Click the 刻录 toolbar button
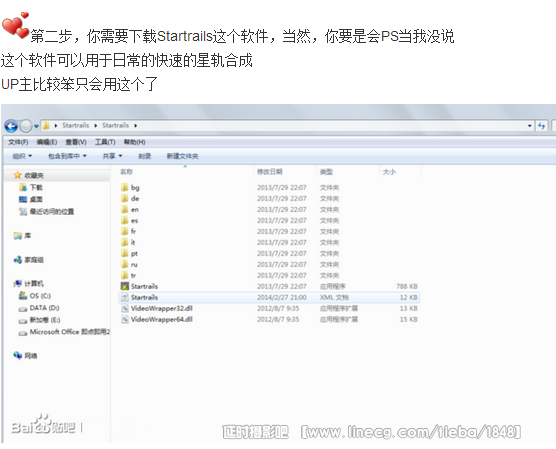Screen dimensions: 556x449 click(145, 156)
